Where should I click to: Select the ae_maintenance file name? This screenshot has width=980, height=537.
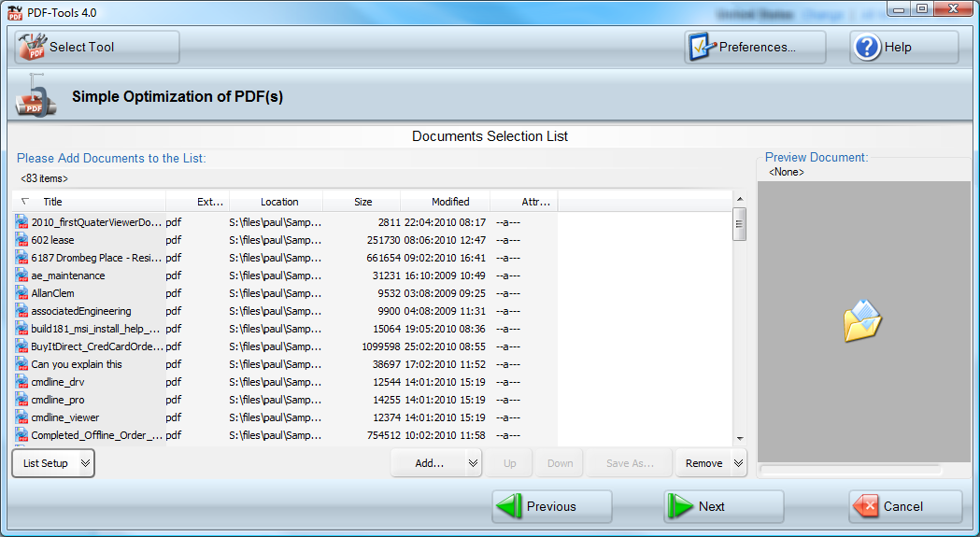(68, 276)
